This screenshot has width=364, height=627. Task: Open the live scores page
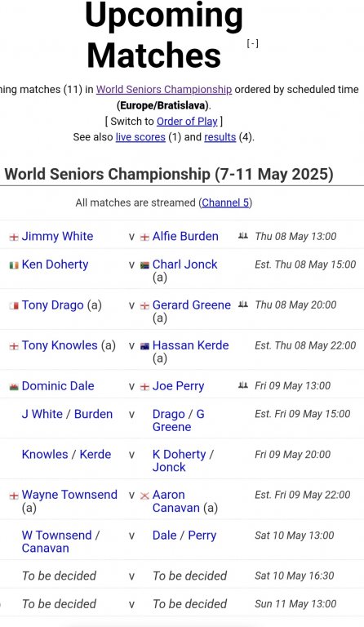[140, 137]
